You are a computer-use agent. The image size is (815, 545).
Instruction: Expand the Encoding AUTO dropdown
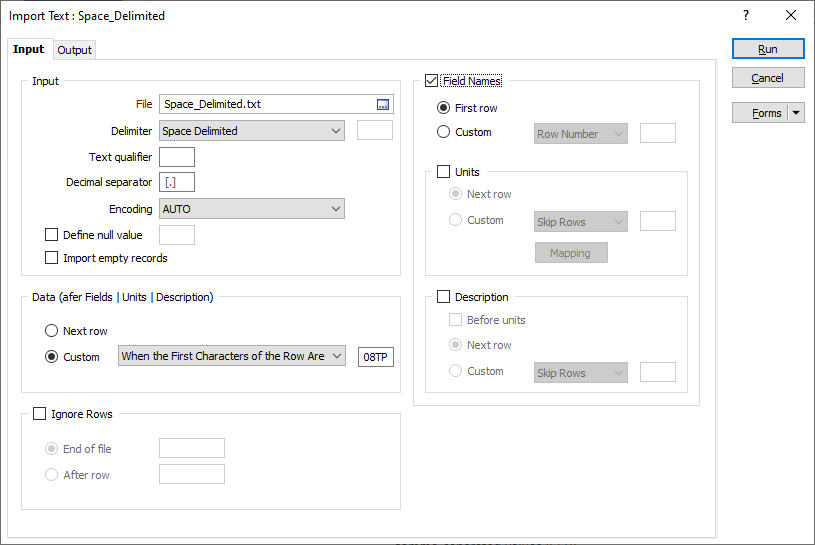click(252, 209)
